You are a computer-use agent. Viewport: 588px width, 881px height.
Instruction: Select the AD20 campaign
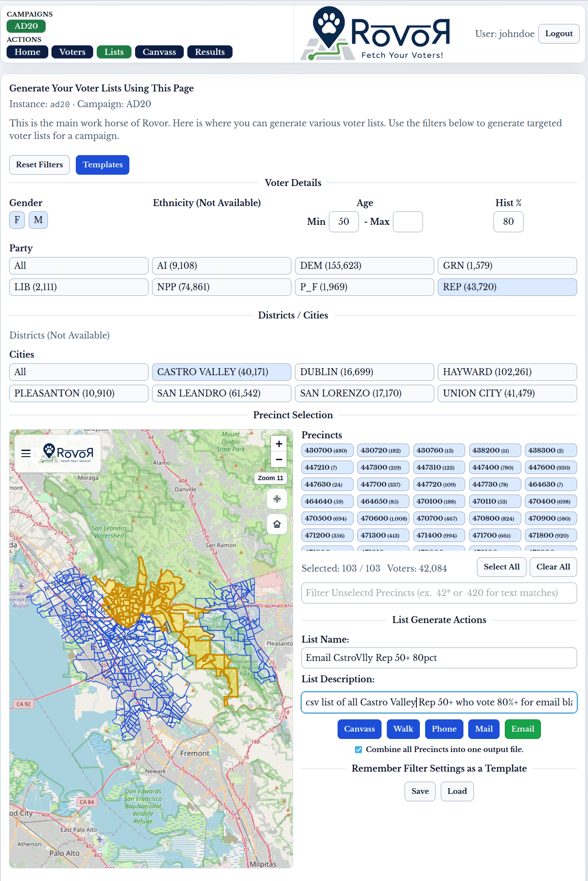(26, 26)
